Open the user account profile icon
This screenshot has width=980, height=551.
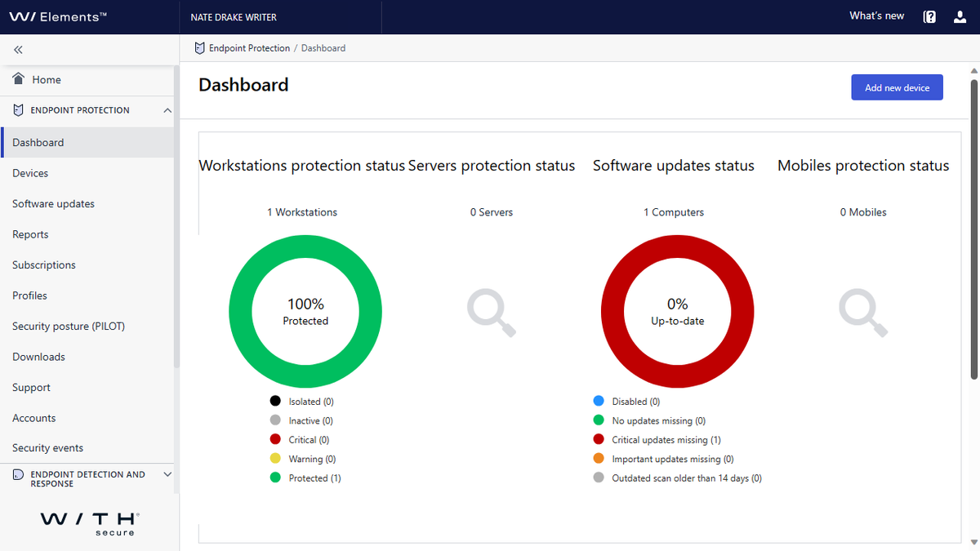point(960,16)
